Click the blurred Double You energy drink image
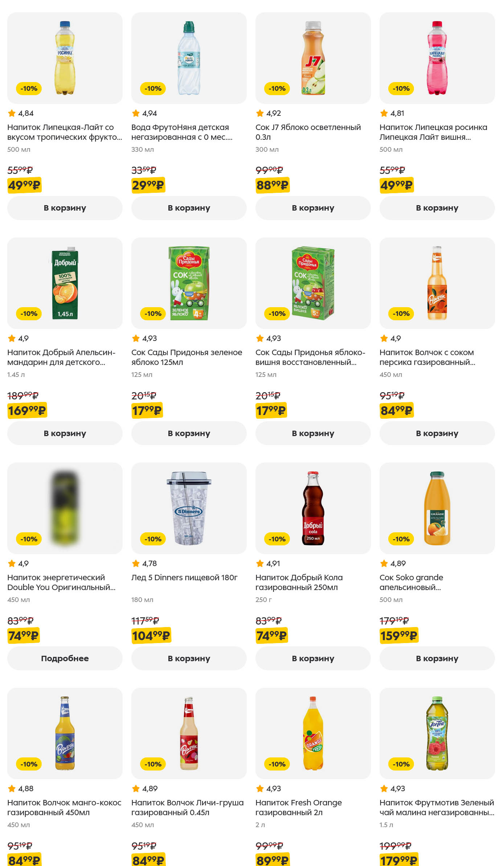This screenshot has width=504, height=866. (x=65, y=508)
